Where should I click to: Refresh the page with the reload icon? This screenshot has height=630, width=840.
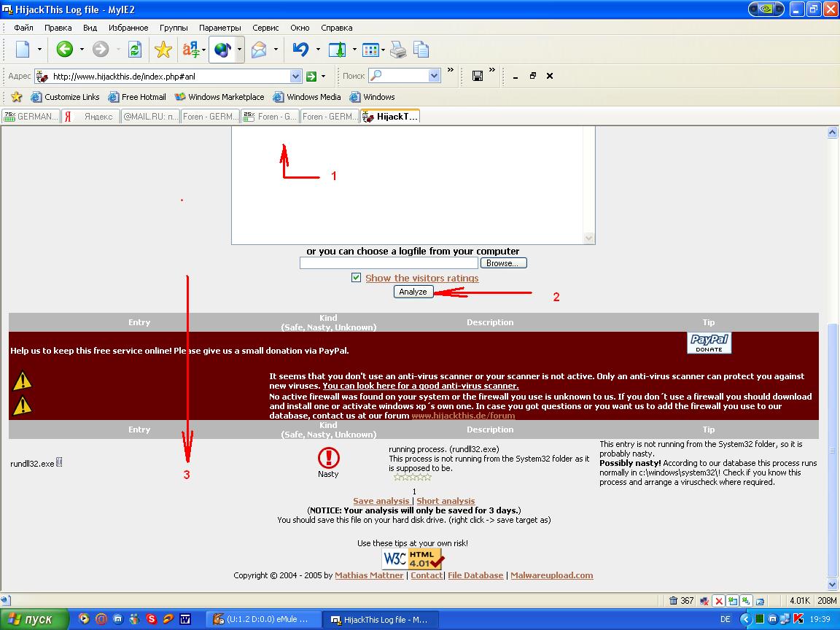tap(134, 50)
